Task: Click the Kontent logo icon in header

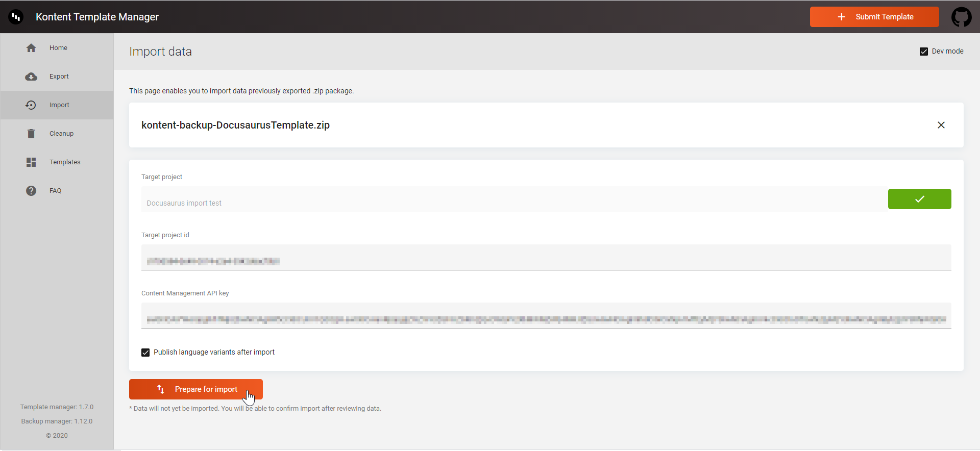Action: pos(16,17)
